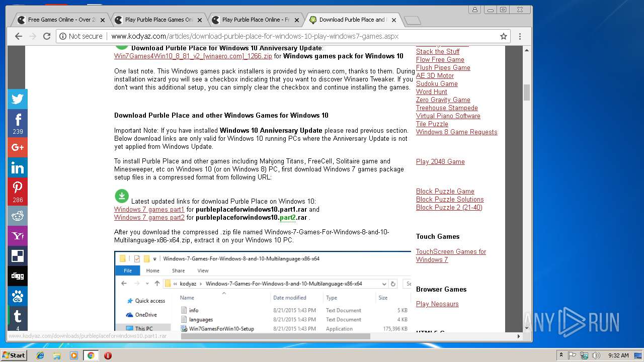
Task: Share page via Pinterest sidebar icon
Action: pos(18,192)
